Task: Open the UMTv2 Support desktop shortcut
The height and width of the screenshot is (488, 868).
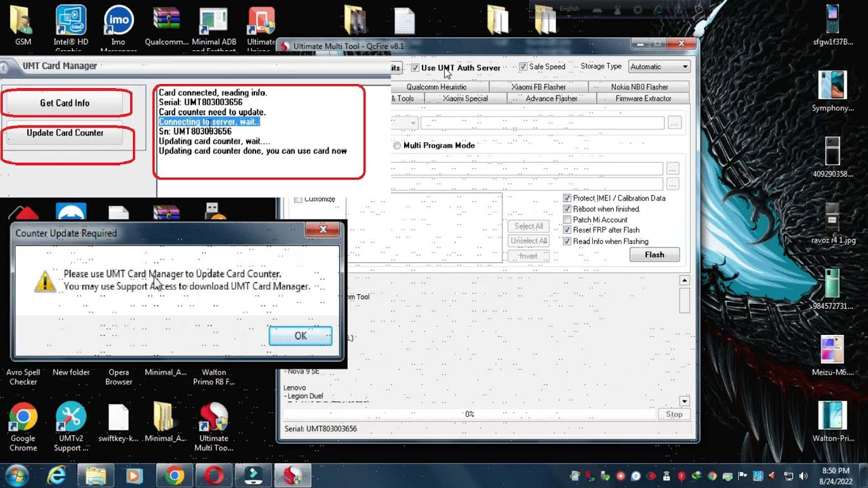Action: [x=71, y=427]
